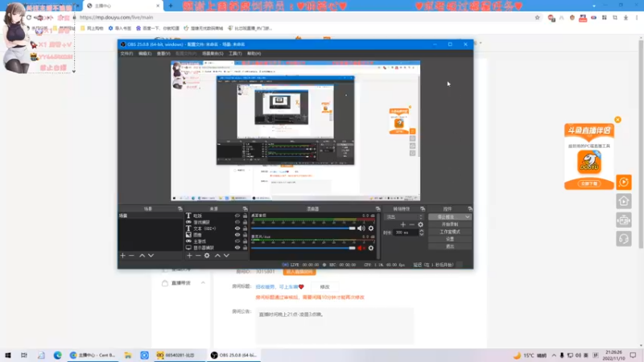The width and height of the screenshot is (644, 362).
Task: Switch to OBS 25.0.8 taskbar item
Action: [x=233, y=355]
